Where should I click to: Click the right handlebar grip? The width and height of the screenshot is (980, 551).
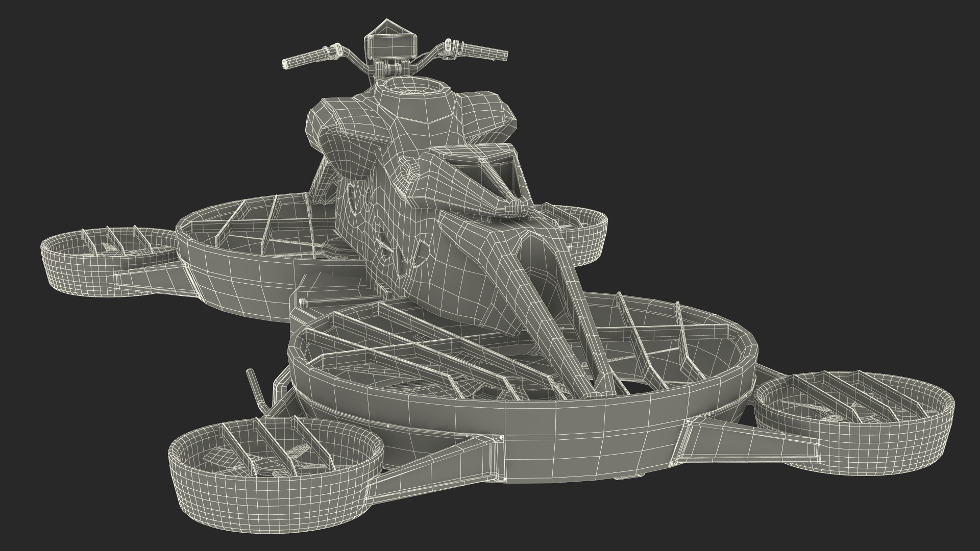click(485, 52)
